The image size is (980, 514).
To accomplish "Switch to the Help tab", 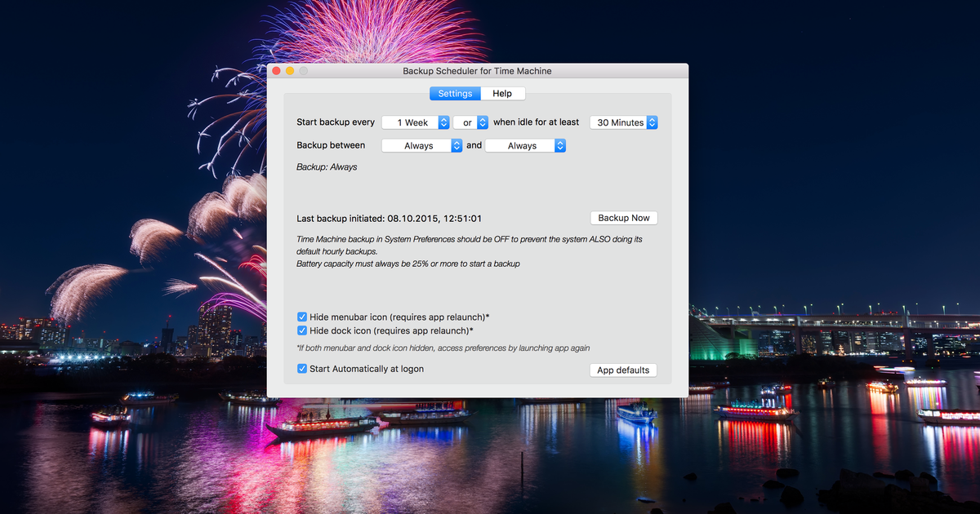I will pyautogui.click(x=502, y=93).
